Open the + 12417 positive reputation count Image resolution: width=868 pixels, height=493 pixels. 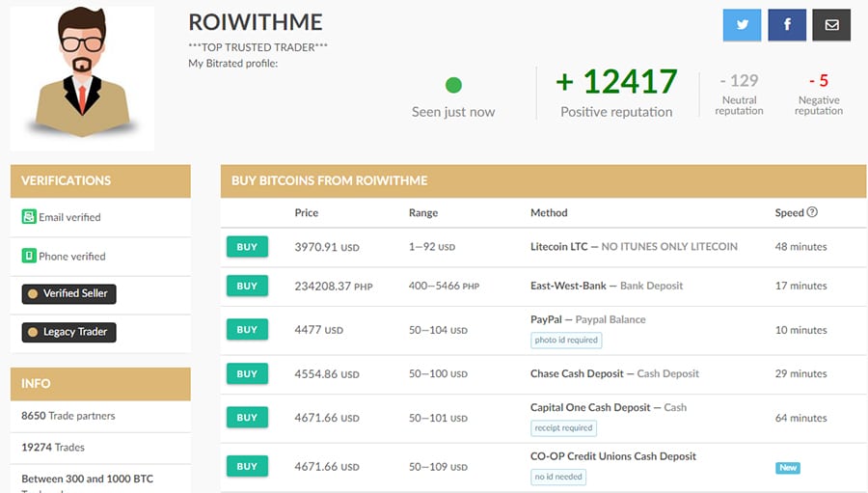point(616,82)
